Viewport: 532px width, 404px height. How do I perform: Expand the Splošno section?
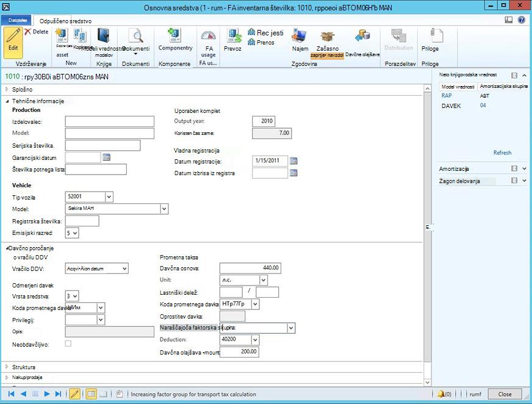point(7,89)
